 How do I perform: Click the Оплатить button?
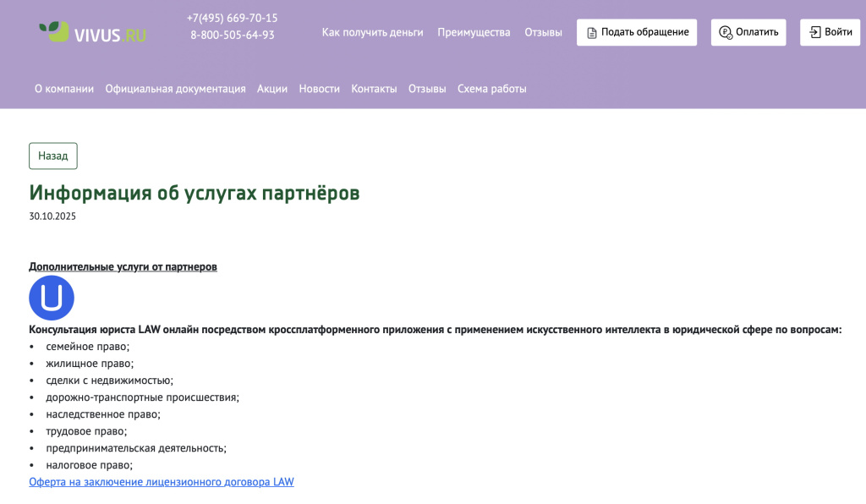pyautogui.click(x=748, y=32)
